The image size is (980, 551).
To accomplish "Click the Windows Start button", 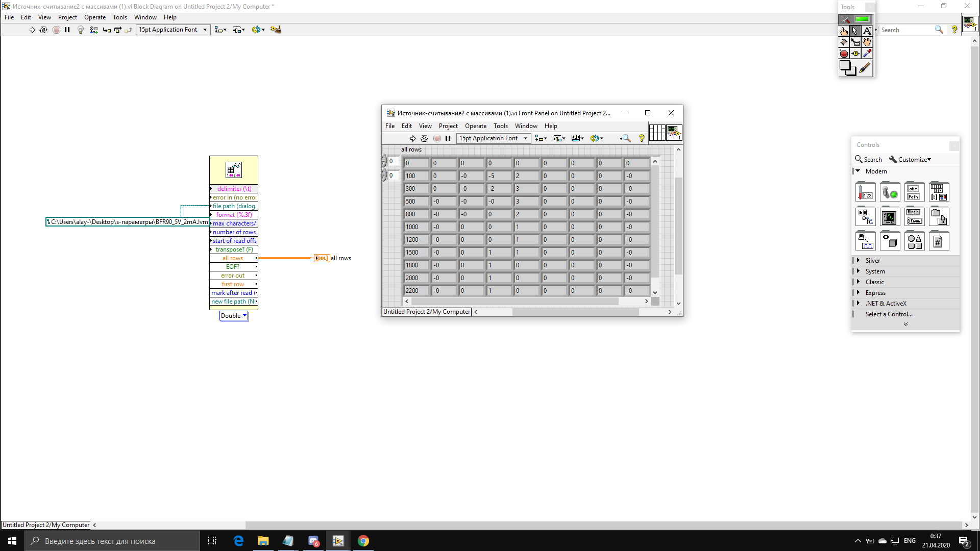I will pyautogui.click(x=12, y=541).
